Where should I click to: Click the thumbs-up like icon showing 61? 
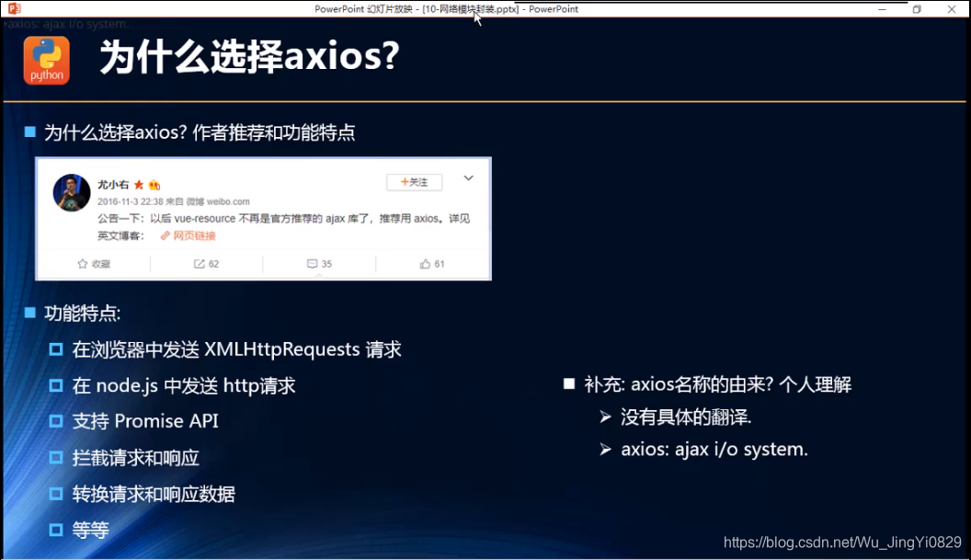point(425,264)
